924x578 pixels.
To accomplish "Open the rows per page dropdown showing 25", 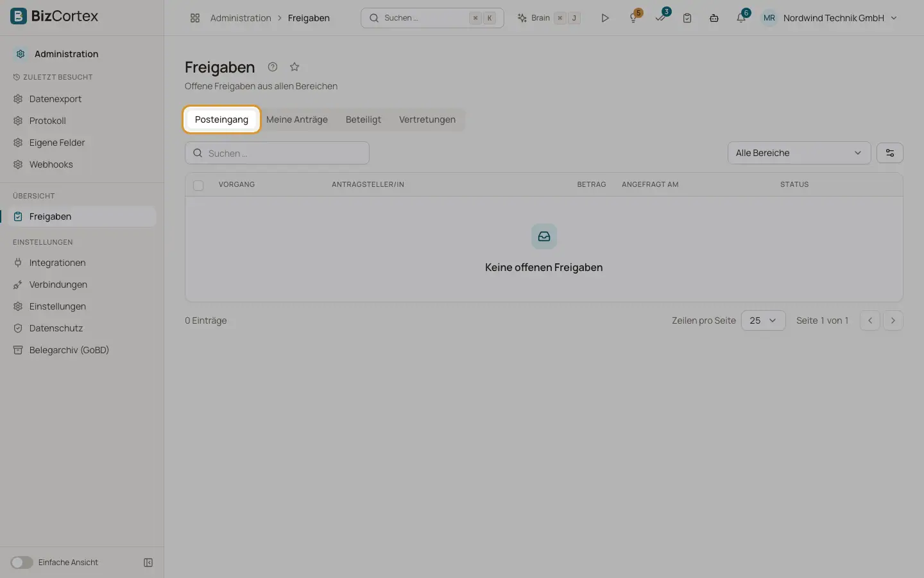I will (763, 320).
